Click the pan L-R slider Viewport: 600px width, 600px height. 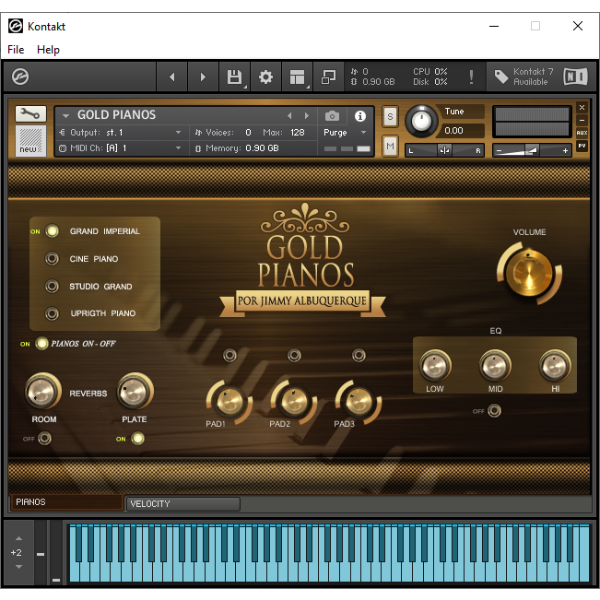click(x=445, y=150)
